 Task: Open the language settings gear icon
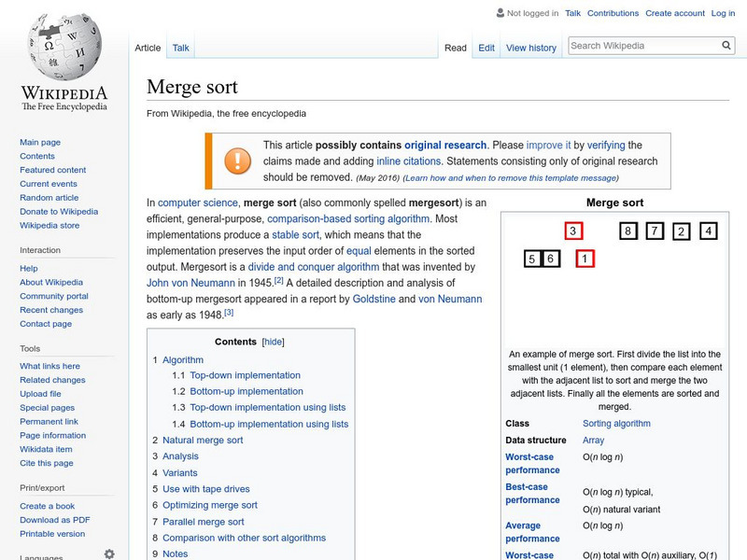click(109, 553)
